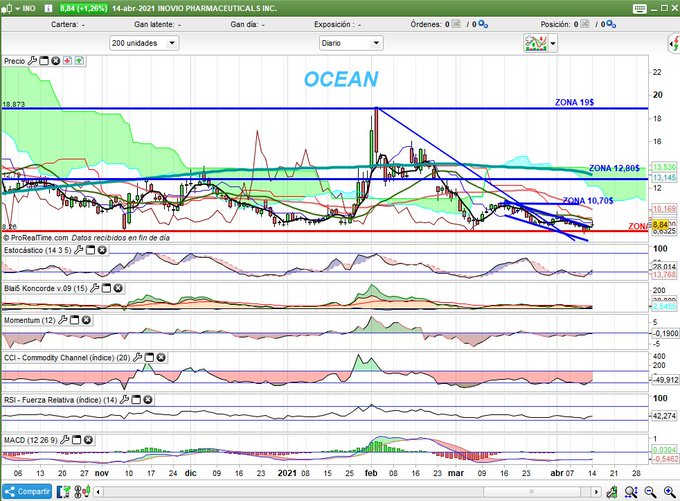The image size is (680, 501).
Task: Close the Momentum indicator panel
Action: (x=86, y=320)
